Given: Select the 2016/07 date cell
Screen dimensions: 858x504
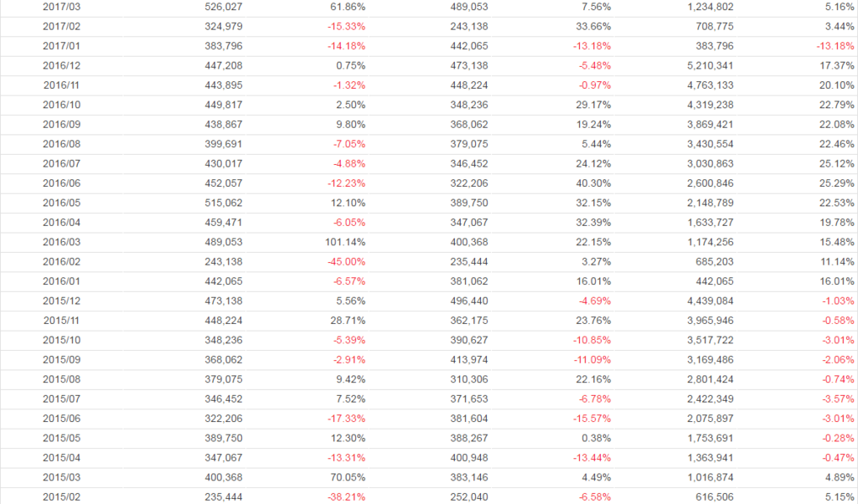Looking at the screenshot, I should [60, 163].
